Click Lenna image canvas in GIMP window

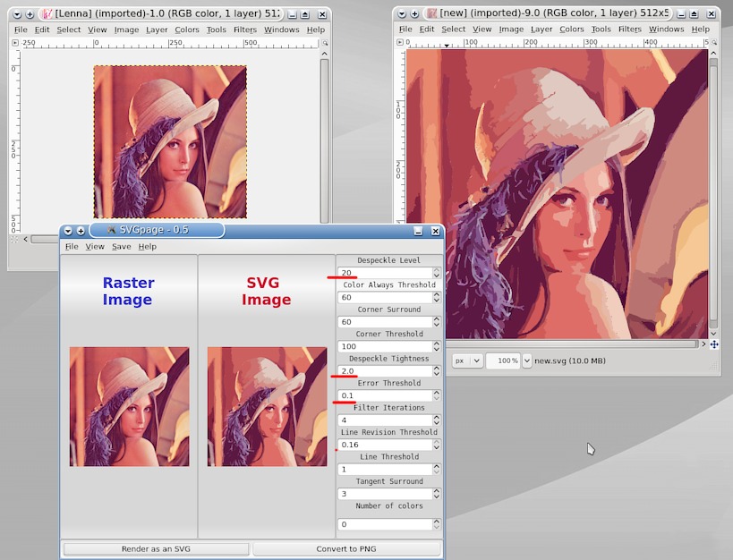(170, 142)
